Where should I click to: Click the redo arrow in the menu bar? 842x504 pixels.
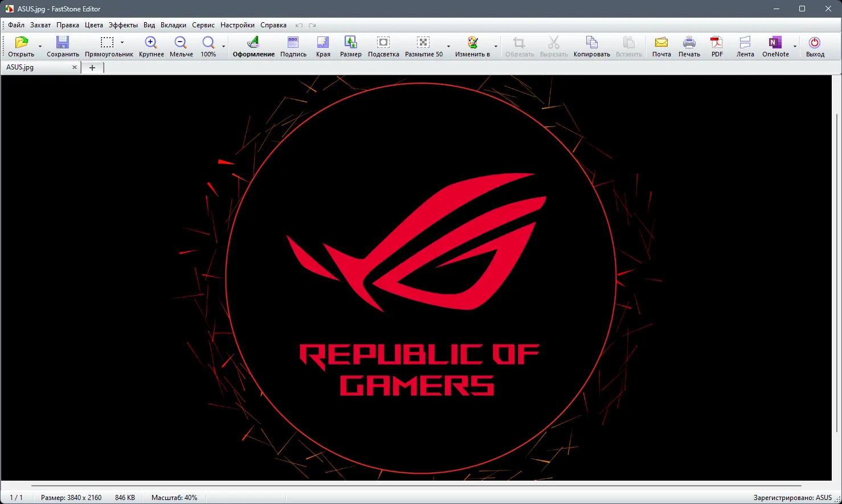(312, 25)
